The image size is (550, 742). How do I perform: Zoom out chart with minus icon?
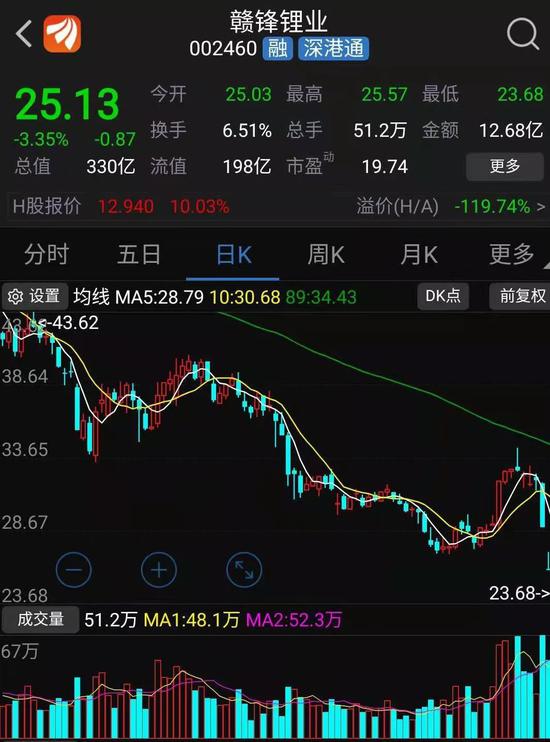[x=73, y=569]
